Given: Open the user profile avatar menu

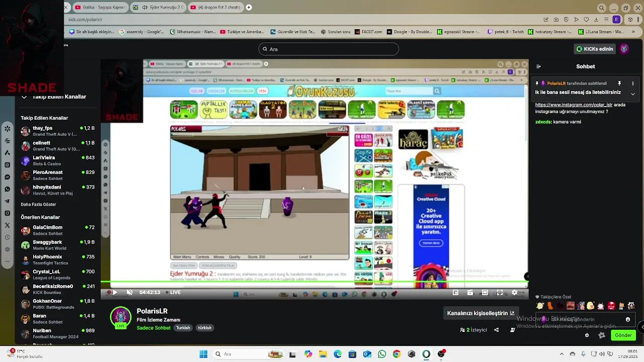Looking at the screenshot, I should [x=624, y=49].
